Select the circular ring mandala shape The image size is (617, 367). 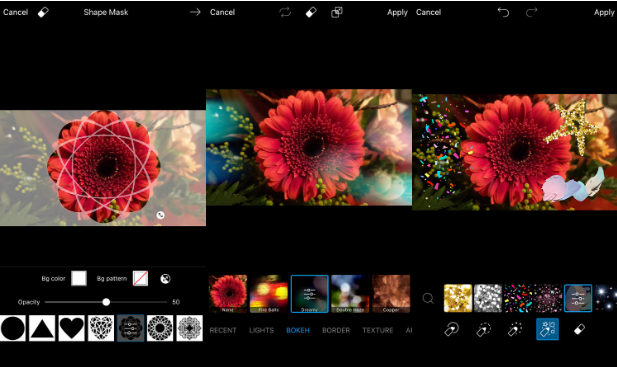click(x=160, y=328)
